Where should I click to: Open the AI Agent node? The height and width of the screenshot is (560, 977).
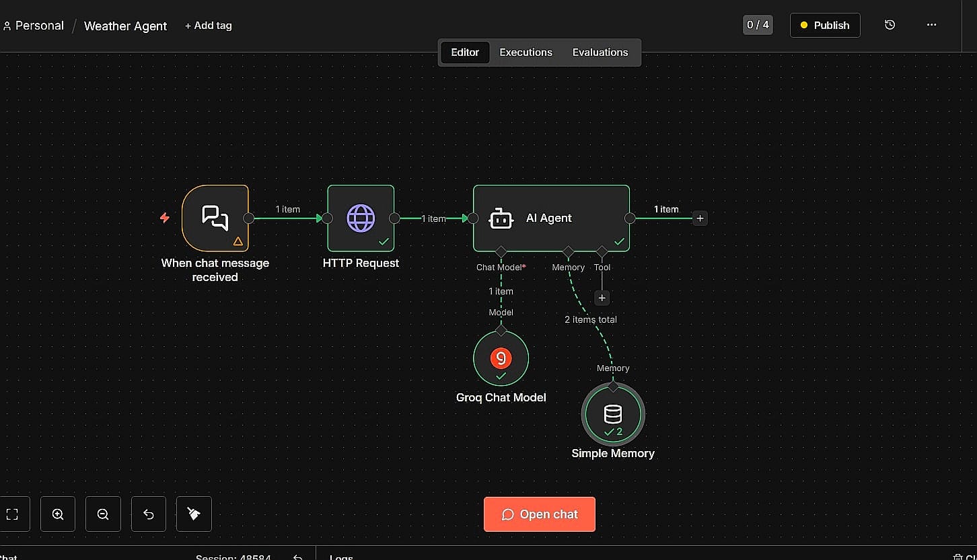(x=550, y=218)
